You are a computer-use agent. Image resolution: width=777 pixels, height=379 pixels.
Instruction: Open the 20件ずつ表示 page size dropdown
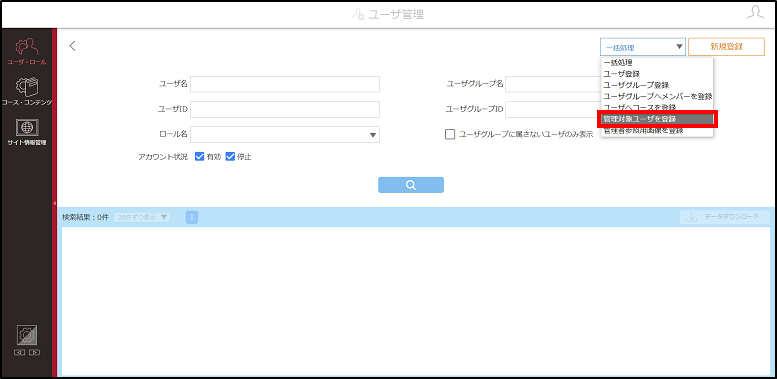click(142, 217)
